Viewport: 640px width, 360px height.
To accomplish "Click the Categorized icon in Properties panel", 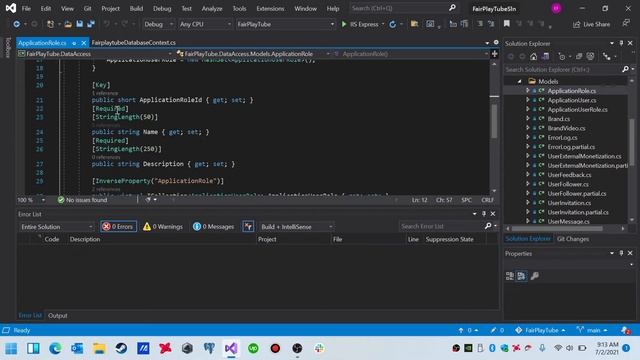I will click(x=510, y=276).
